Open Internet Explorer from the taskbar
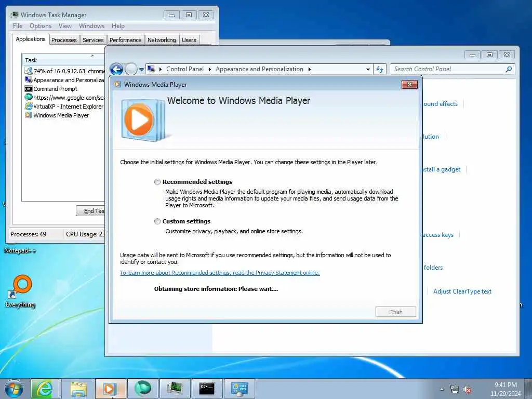This screenshot has height=399, width=532. point(45,389)
